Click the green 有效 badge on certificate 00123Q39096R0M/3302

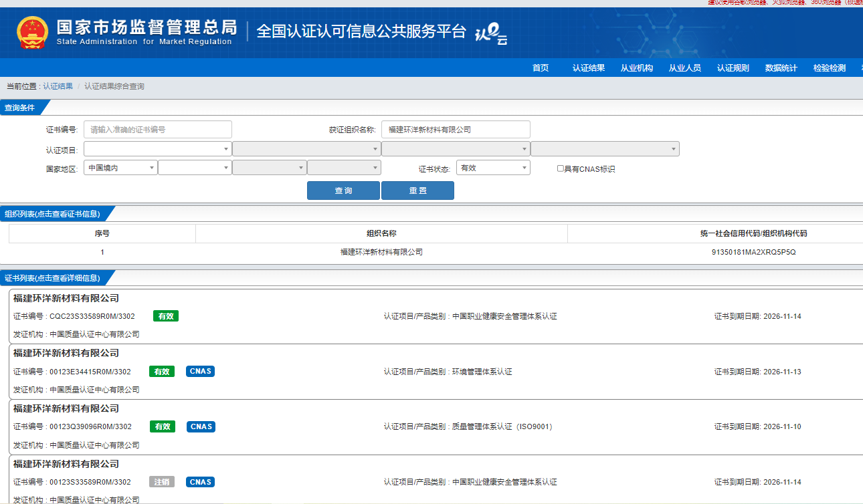162,426
